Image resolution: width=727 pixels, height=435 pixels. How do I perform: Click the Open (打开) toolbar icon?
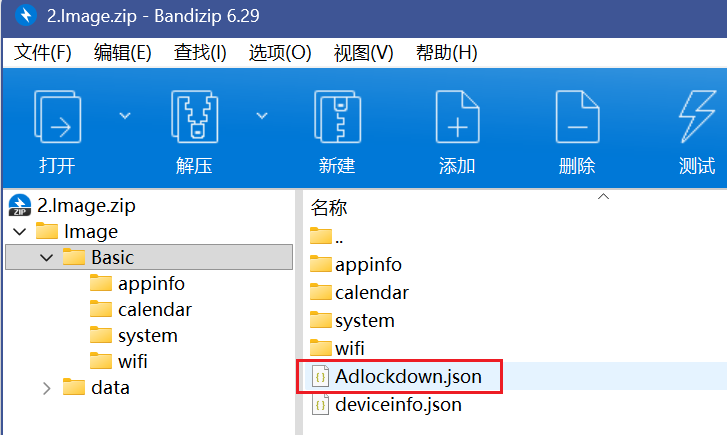tap(57, 118)
